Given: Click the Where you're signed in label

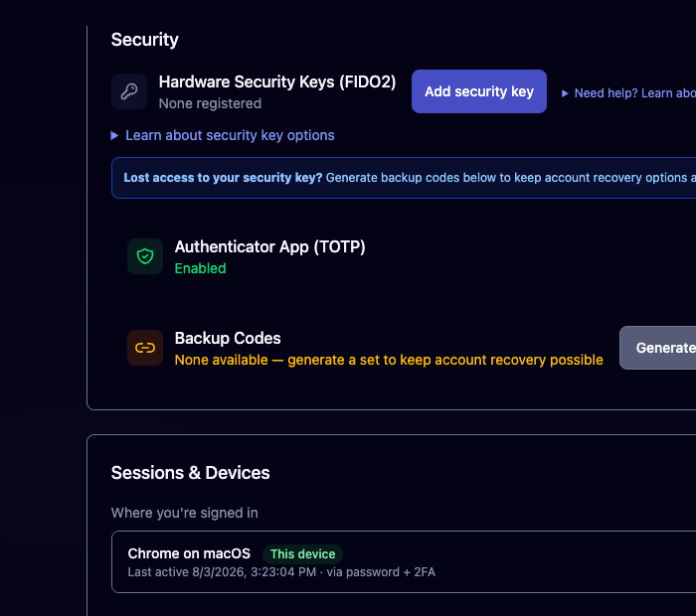Looking at the screenshot, I should (x=185, y=513).
